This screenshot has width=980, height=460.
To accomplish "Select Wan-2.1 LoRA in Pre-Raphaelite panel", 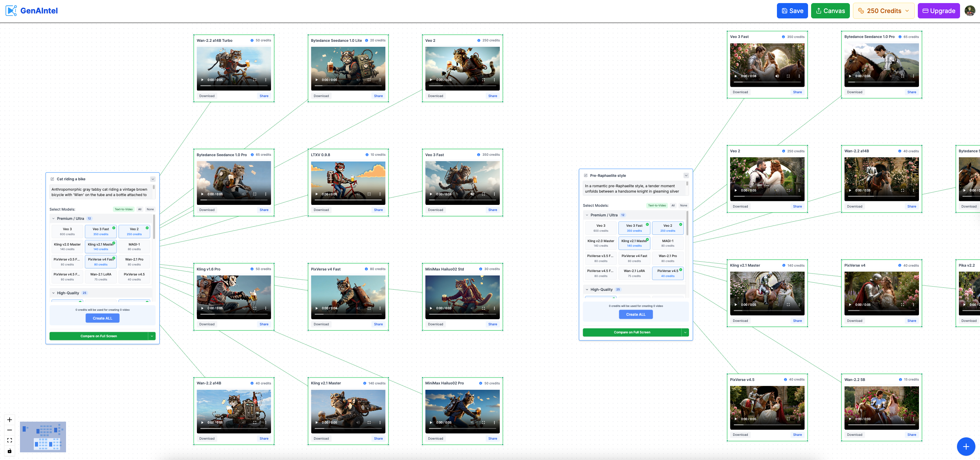I will pyautogui.click(x=634, y=273).
